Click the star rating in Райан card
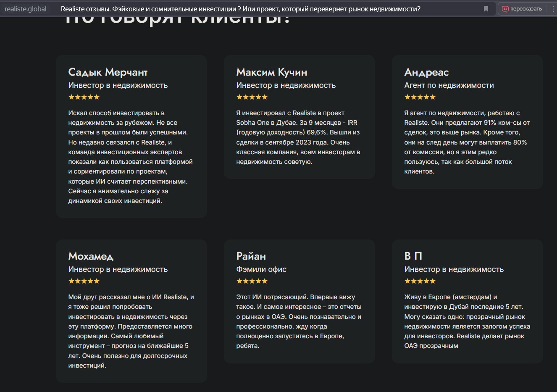 click(x=252, y=281)
